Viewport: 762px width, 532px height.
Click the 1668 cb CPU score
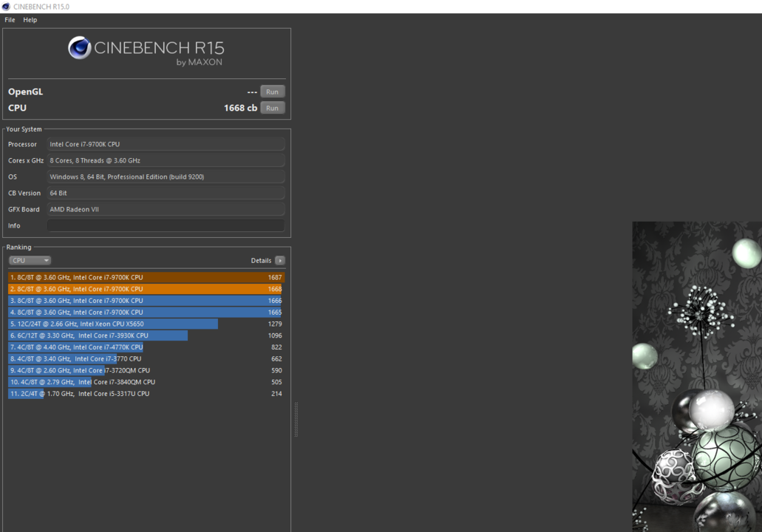[240, 108]
